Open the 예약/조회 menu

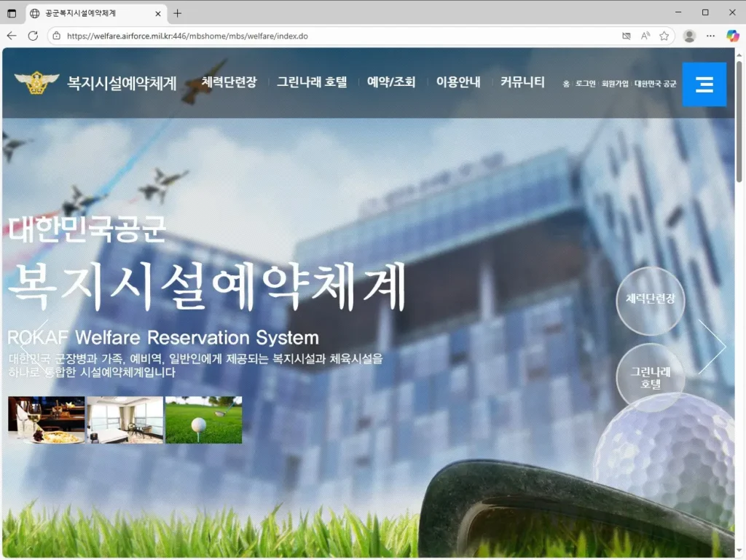click(x=391, y=82)
